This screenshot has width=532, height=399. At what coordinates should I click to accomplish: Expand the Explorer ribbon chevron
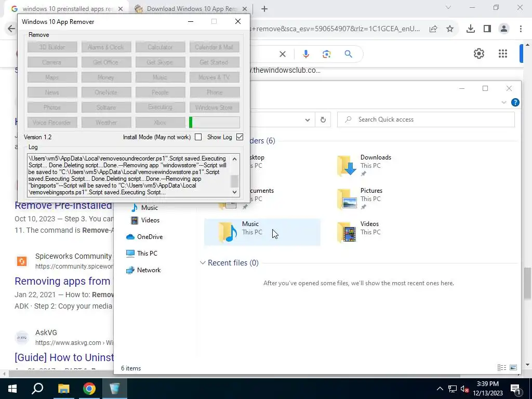click(504, 102)
